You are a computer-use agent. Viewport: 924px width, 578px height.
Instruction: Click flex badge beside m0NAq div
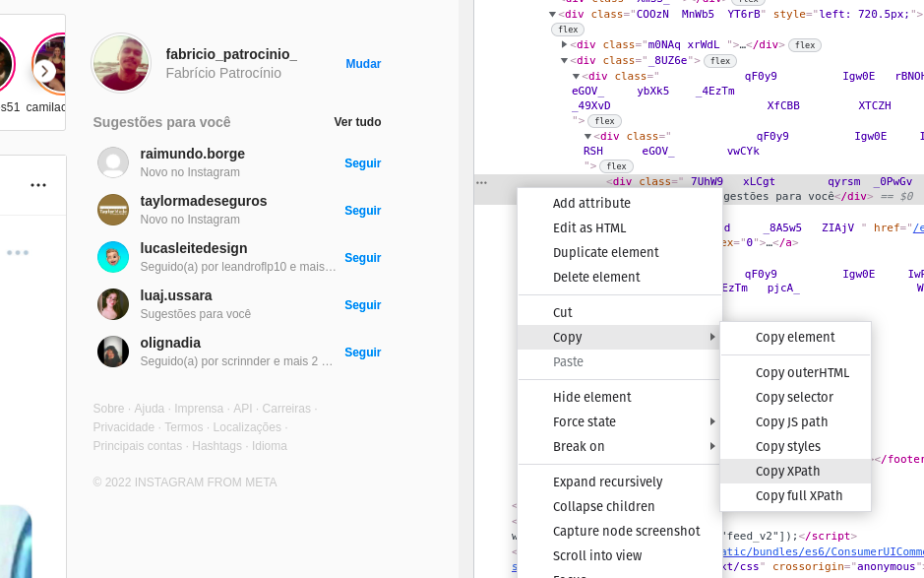click(805, 45)
